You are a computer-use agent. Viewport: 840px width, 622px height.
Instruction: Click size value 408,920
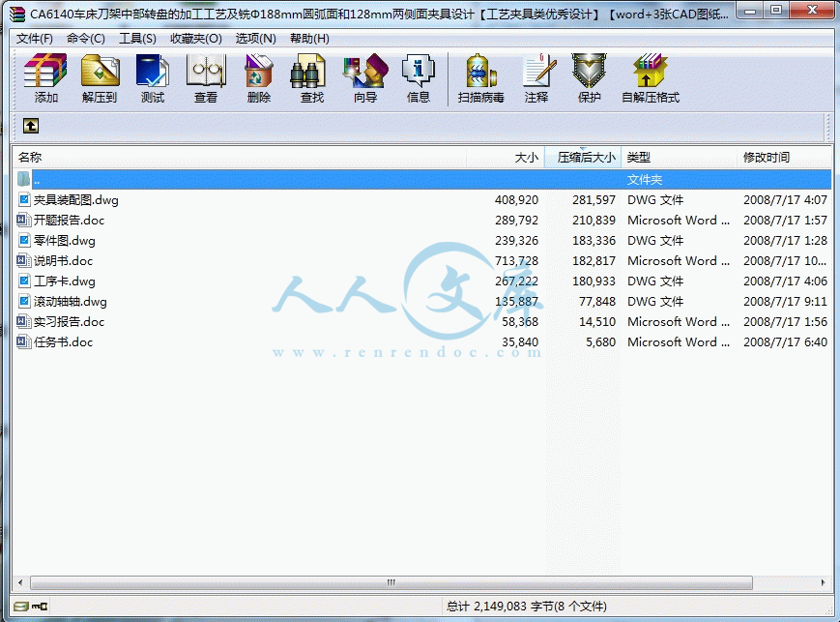coord(516,200)
